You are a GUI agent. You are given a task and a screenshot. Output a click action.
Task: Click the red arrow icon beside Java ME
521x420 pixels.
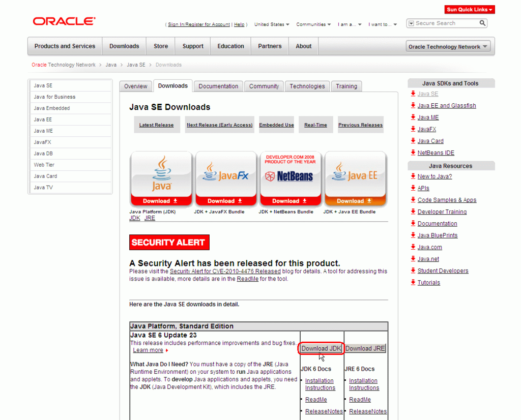[x=413, y=117]
